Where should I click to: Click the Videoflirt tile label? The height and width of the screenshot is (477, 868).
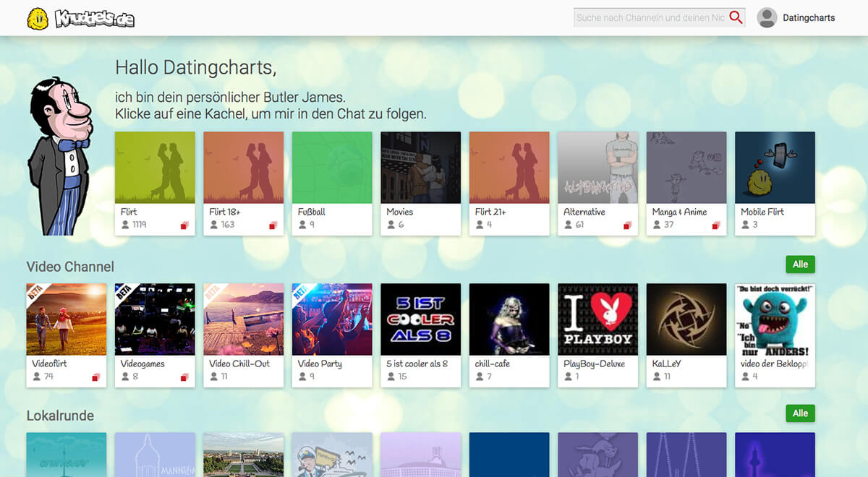click(48, 364)
